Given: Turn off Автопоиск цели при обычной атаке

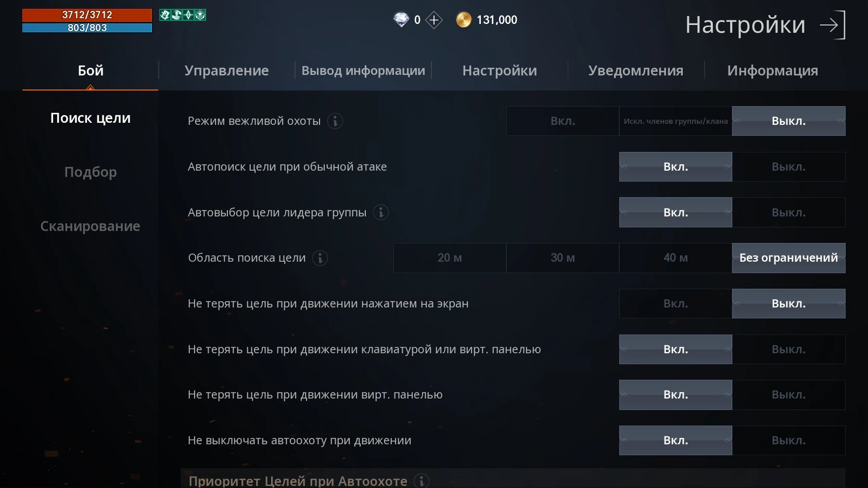Looking at the screenshot, I should [788, 167].
